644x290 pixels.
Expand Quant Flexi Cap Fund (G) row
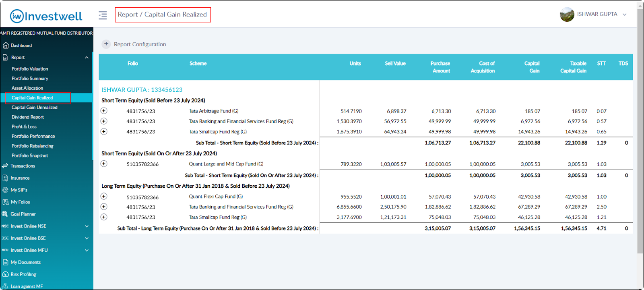pos(104,197)
